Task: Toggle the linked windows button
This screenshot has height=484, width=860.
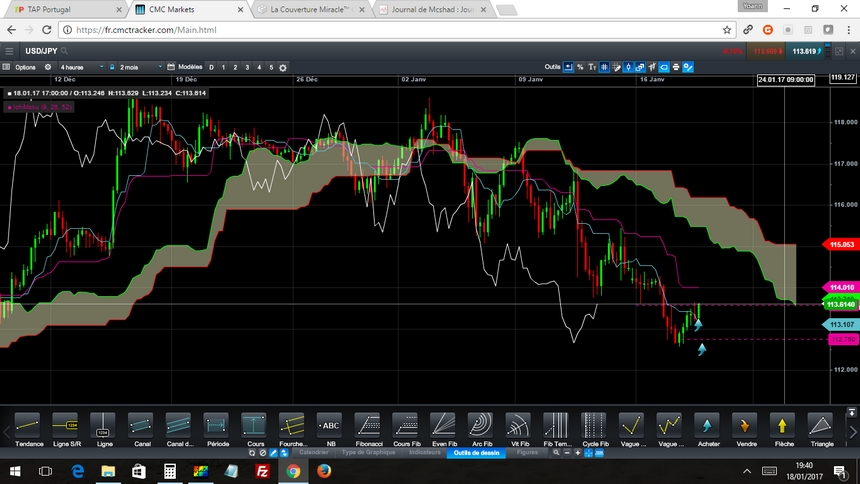Action: [640, 67]
